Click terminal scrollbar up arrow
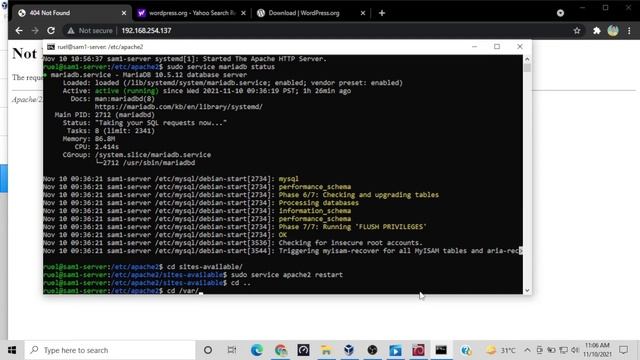 527,59
